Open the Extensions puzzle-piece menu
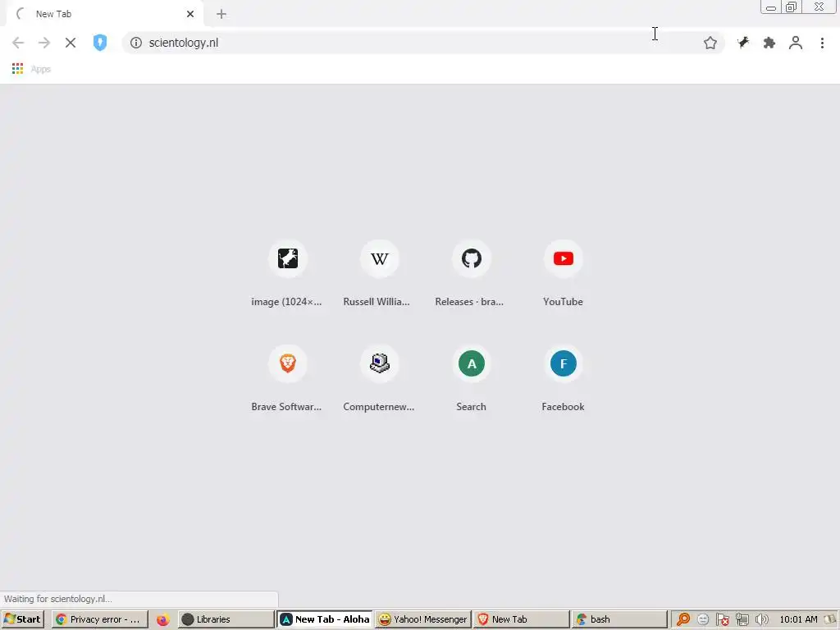Image resolution: width=840 pixels, height=630 pixels. (769, 43)
